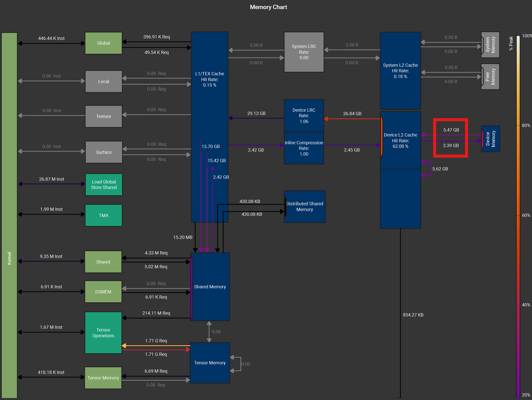The image size is (532, 400).
Task: Select the Tensor Operations box
Action: [103, 332]
